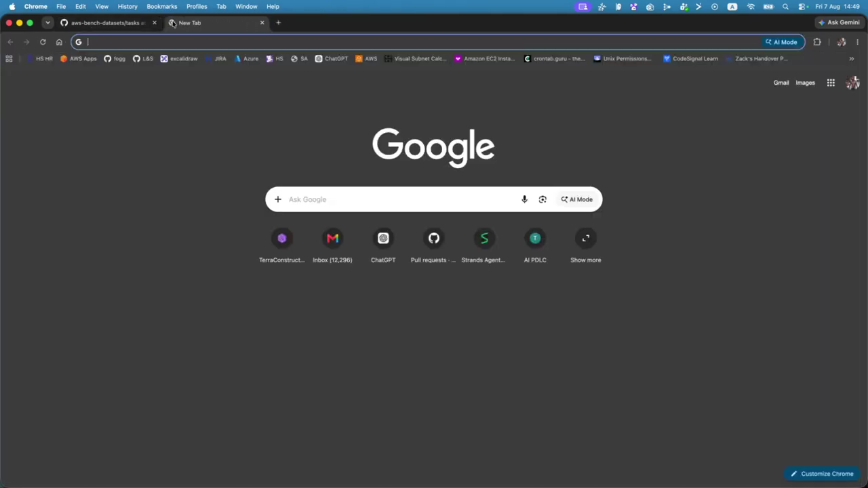Show more bookmarks via double chevron
Viewport: 868px width, 488px height.
click(x=852, y=59)
